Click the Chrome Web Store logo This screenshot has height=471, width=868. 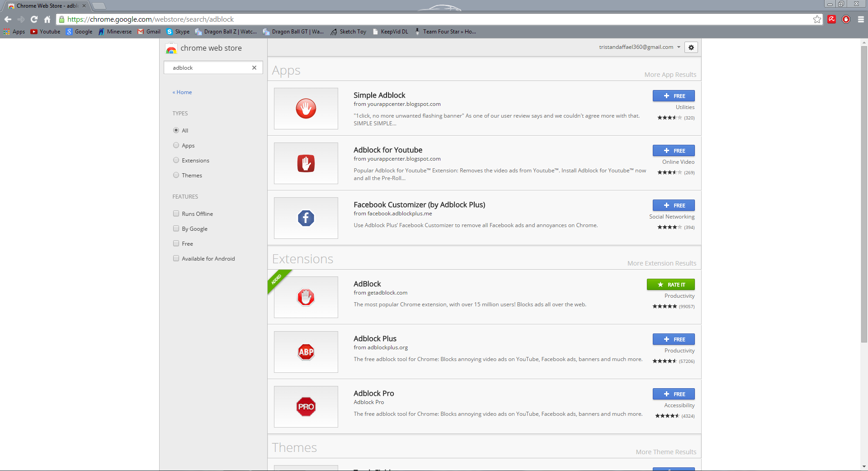(203, 48)
